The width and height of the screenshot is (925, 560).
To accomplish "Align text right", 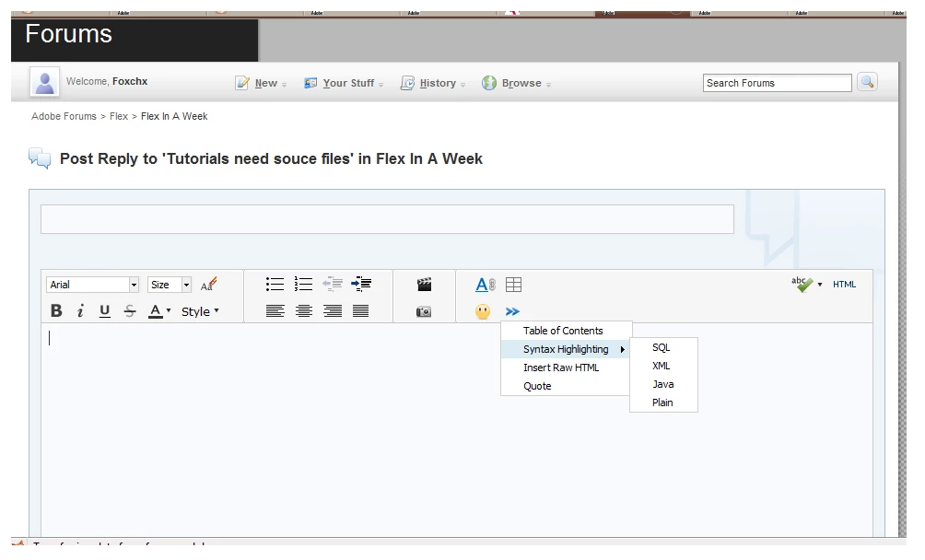I will (x=333, y=310).
